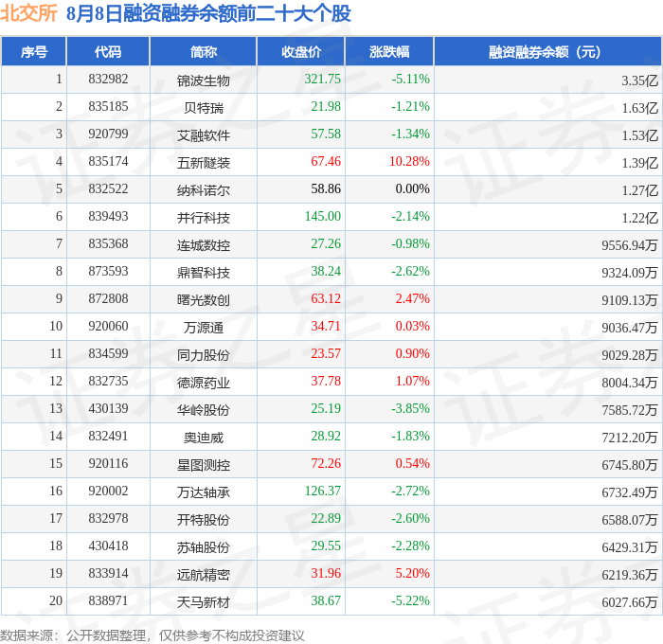
Task: Click the -2.62% change value
Action: 410,272
